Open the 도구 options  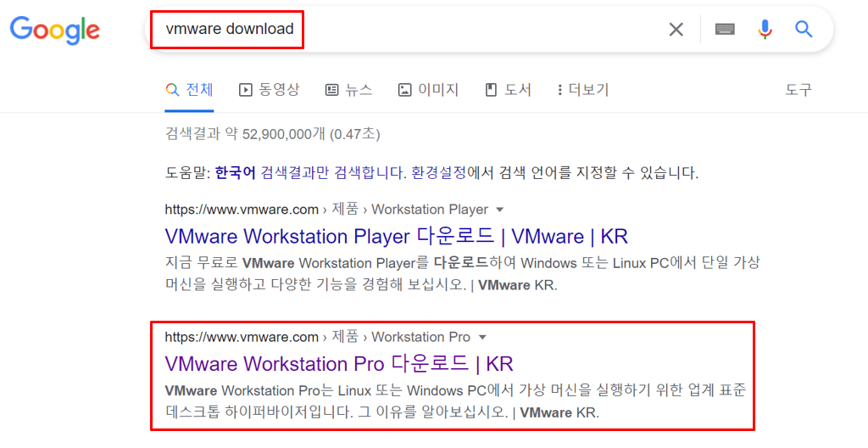(x=798, y=90)
